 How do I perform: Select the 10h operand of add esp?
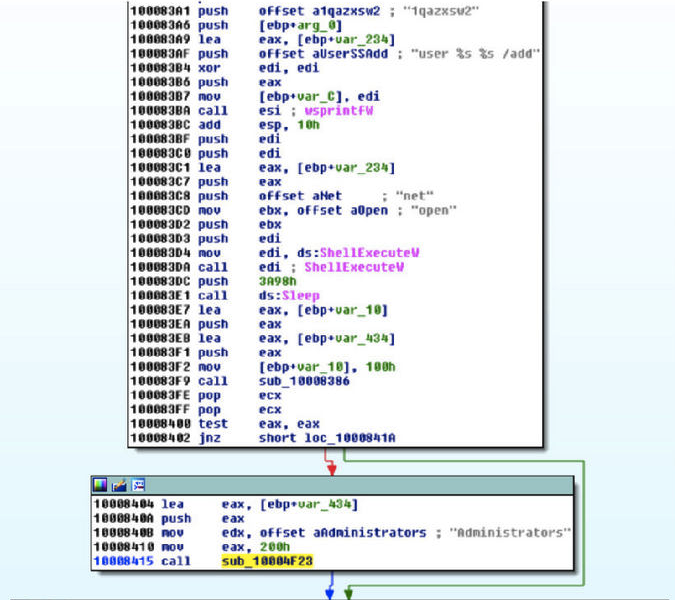308,125
